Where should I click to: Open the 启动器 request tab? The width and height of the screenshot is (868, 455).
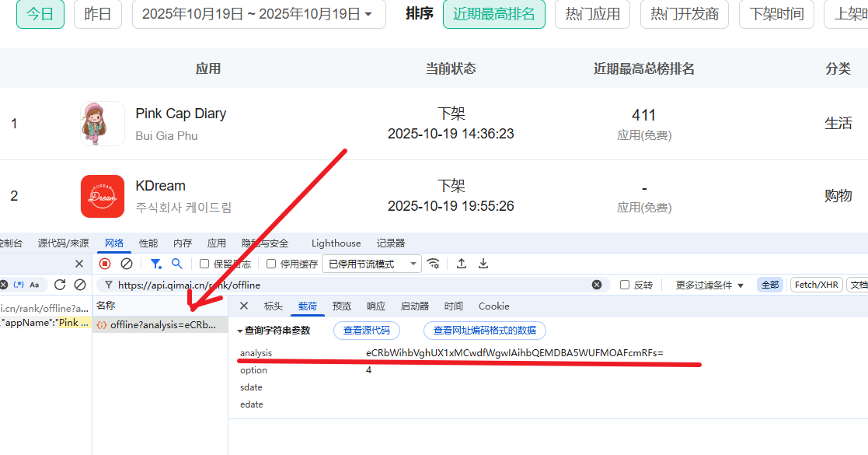click(x=415, y=306)
